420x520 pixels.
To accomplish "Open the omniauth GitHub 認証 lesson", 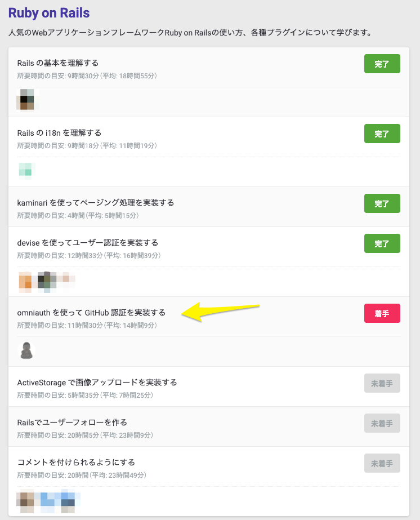I will point(90,312).
